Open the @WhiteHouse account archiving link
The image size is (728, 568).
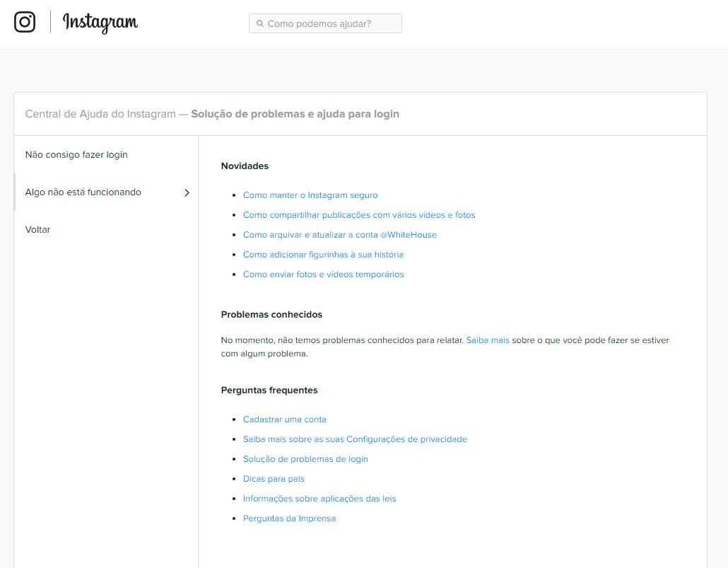coord(340,235)
